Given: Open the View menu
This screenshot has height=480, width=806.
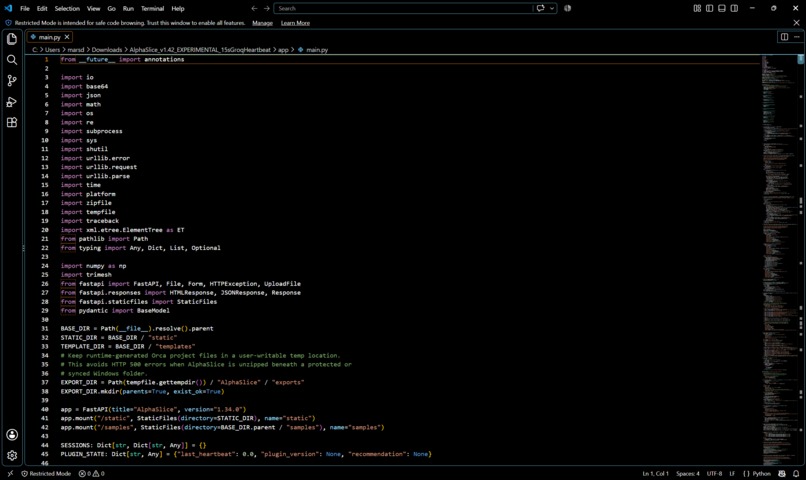Looking at the screenshot, I should (x=94, y=8).
